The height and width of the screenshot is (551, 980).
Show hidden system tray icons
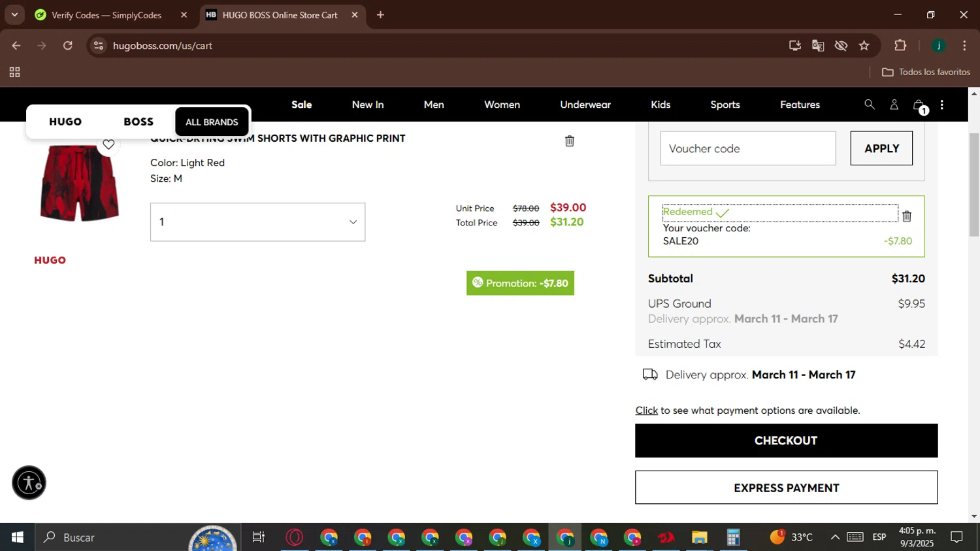835,537
